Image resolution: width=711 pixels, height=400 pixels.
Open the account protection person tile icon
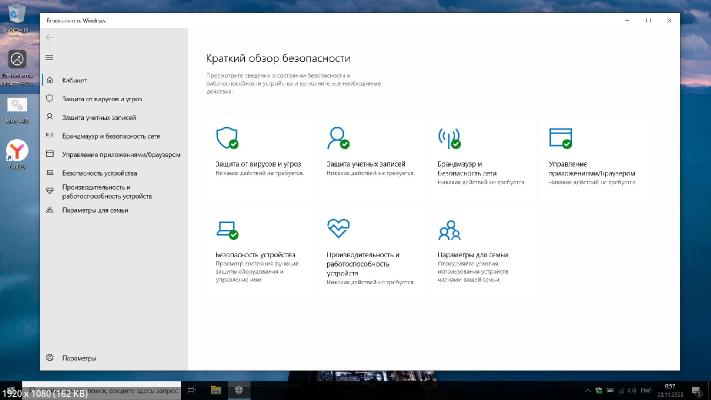[x=338, y=138]
